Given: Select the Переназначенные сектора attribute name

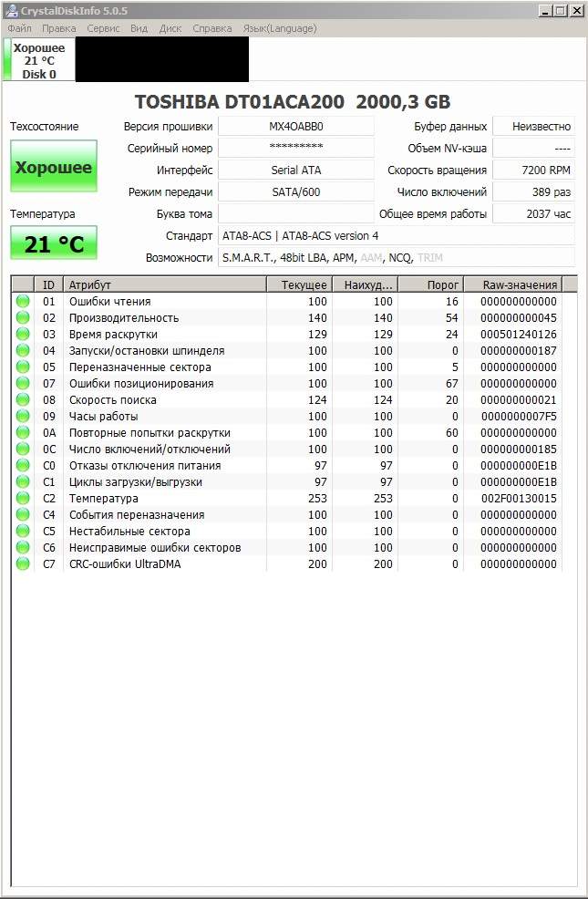Looking at the screenshot, I should (x=140, y=367).
